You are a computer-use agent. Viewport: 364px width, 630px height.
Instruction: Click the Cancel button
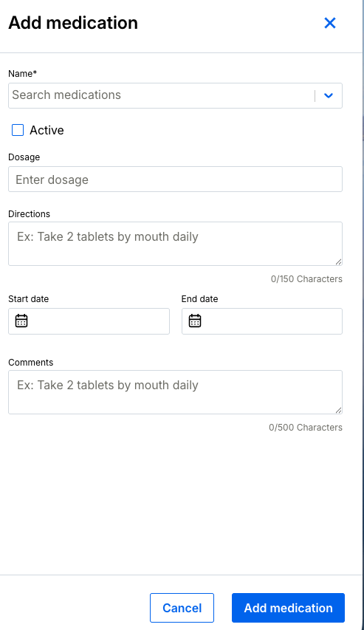coord(182,608)
